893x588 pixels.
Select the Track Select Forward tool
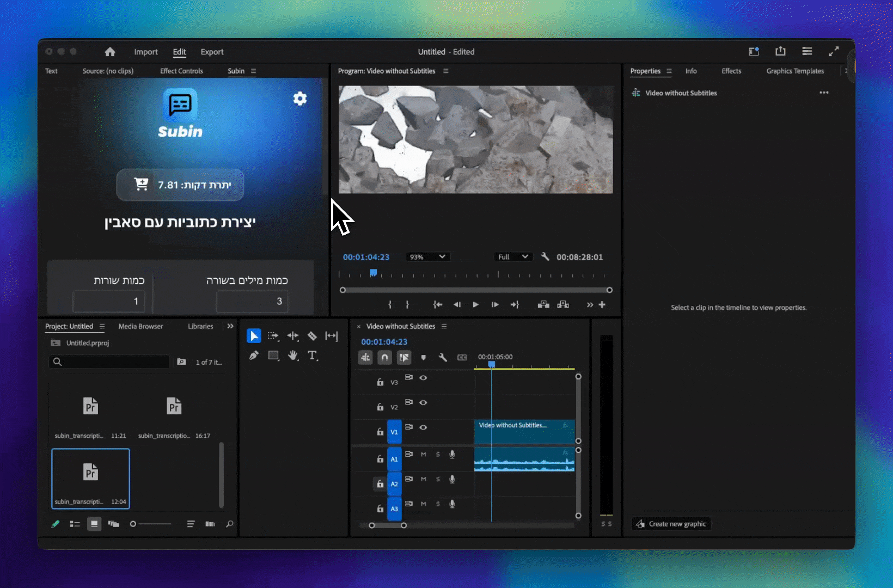click(x=273, y=336)
